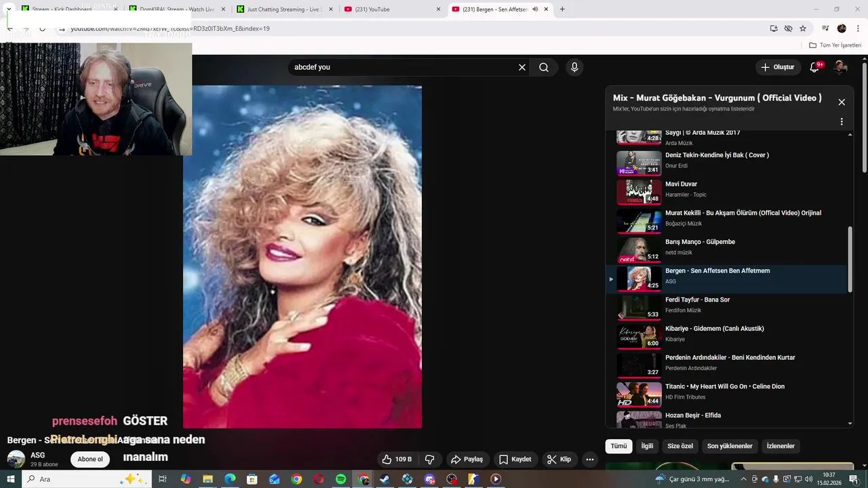Open Task View on the taskbar
This screenshot has height=488, width=868.
163,479
